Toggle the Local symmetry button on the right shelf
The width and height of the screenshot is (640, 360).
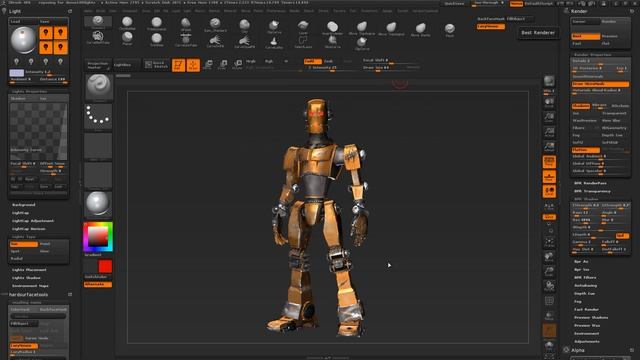coord(549,191)
